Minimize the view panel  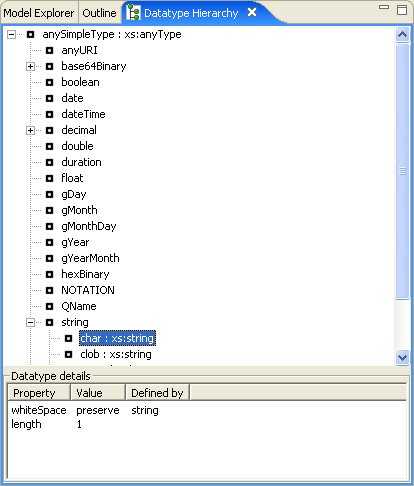384,7
